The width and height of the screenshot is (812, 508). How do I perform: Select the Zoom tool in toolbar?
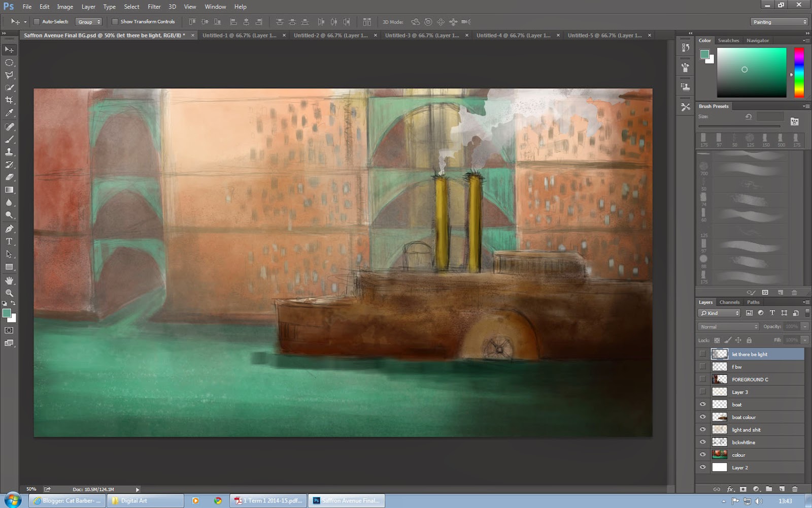click(x=9, y=293)
